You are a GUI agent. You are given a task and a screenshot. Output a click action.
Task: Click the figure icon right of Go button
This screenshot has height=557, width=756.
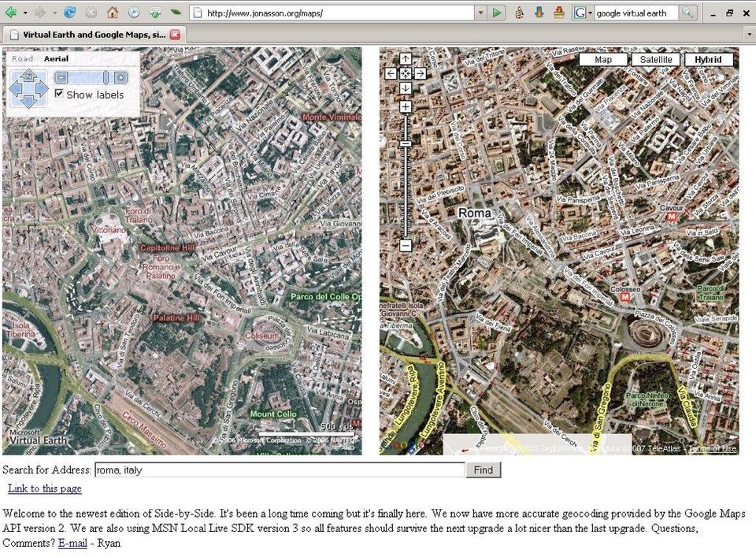point(519,13)
